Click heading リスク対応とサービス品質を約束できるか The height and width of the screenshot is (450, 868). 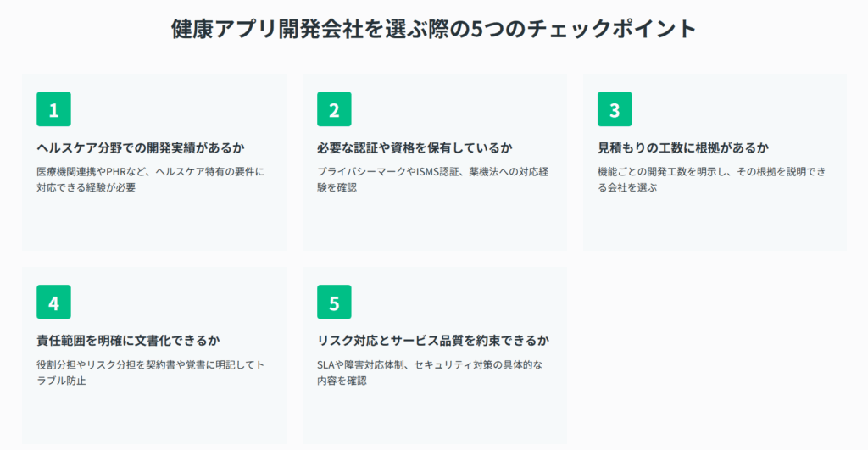pos(433,341)
